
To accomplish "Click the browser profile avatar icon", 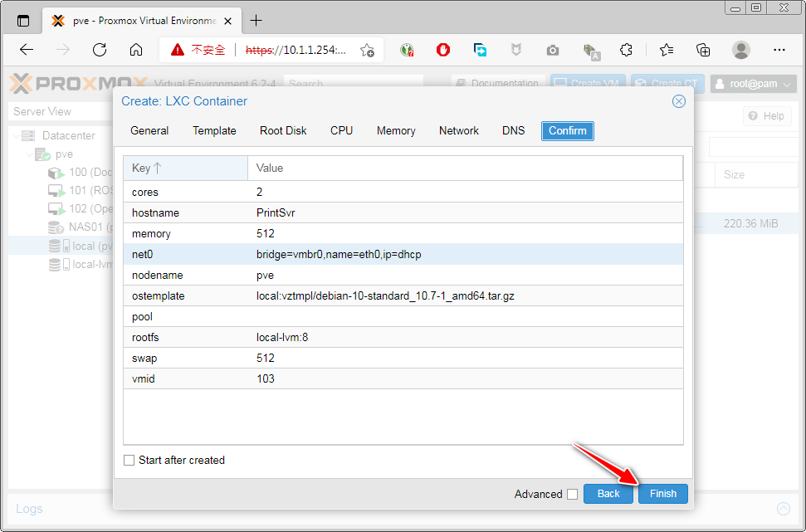I will 740,50.
